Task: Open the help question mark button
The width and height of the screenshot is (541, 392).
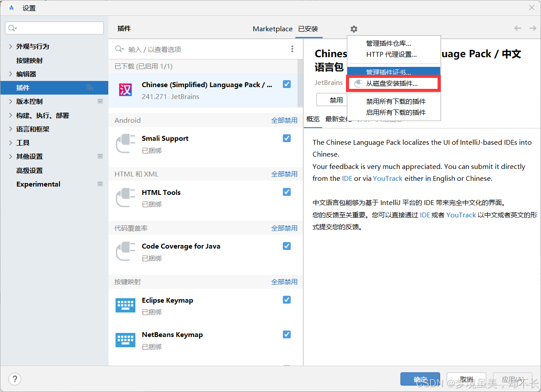Action: coord(15,379)
